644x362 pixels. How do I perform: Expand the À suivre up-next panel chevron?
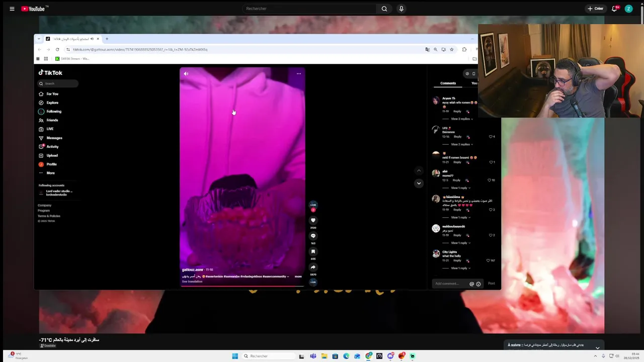pyautogui.click(x=597, y=348)
